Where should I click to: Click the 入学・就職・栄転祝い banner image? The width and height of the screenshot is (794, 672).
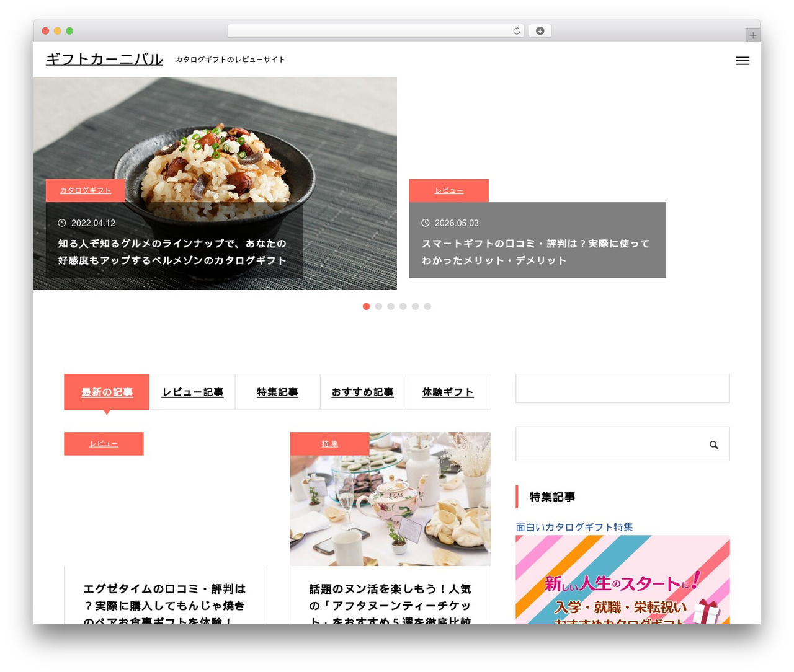pos(623,580)
